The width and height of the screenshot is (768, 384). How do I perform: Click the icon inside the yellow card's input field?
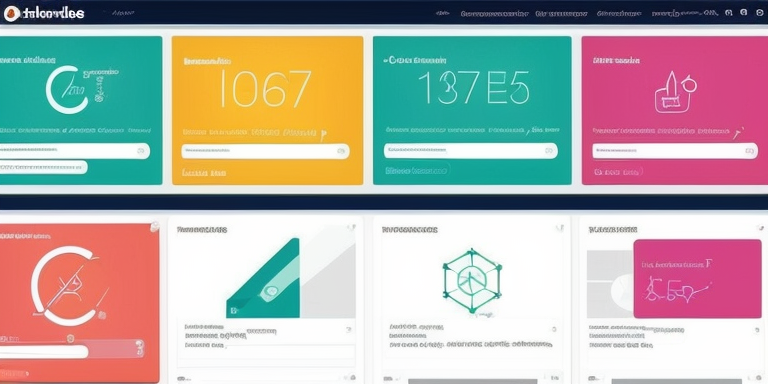[x=341, y=151]
